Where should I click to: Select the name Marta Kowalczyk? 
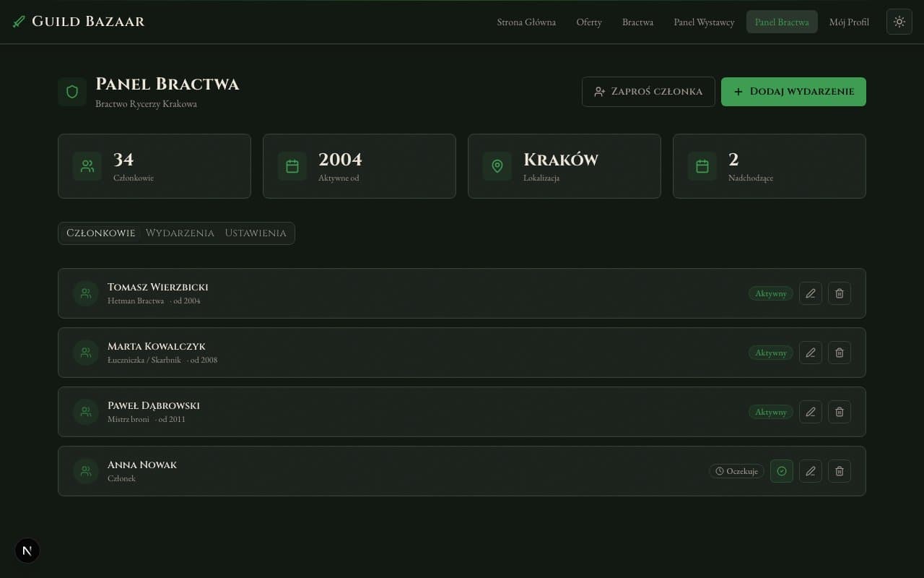click(157, 346)
